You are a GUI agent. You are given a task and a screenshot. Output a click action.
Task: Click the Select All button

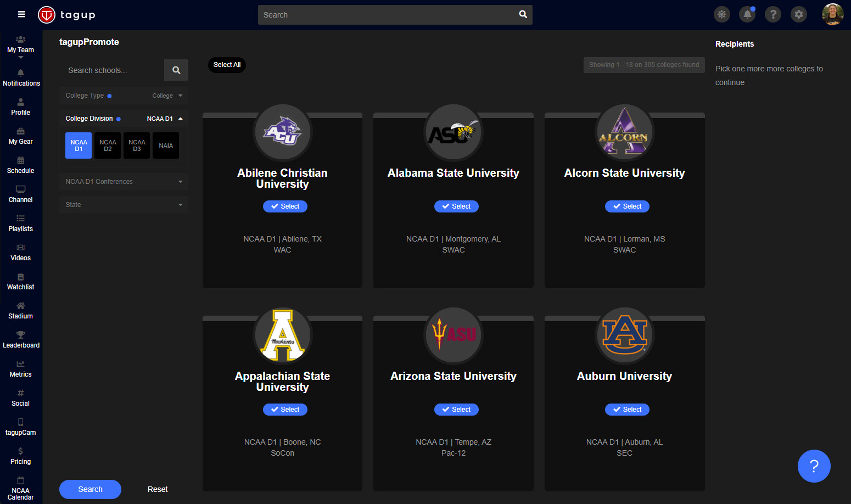pyautogui.click(x=227, y=65)
